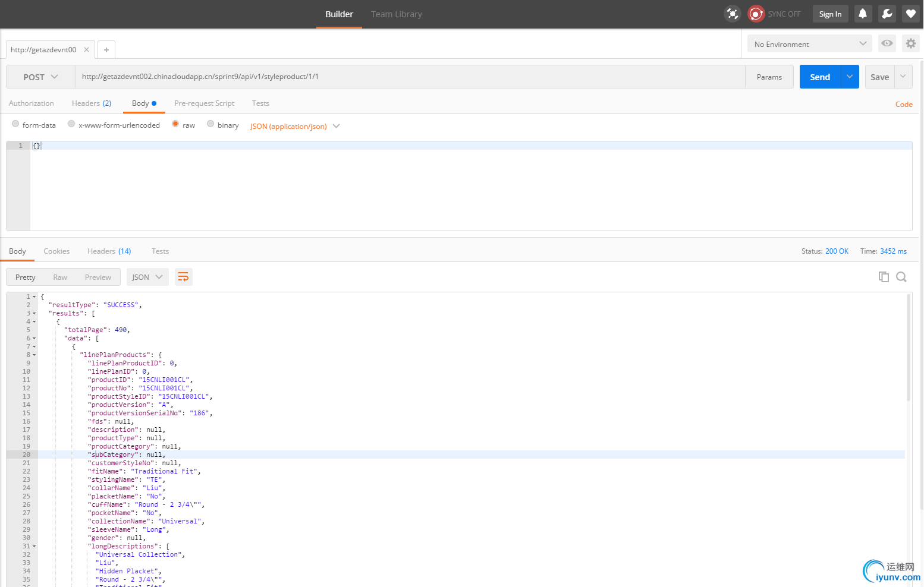
Task: Click inside the request body editor
Action: (x=471, y=186)
